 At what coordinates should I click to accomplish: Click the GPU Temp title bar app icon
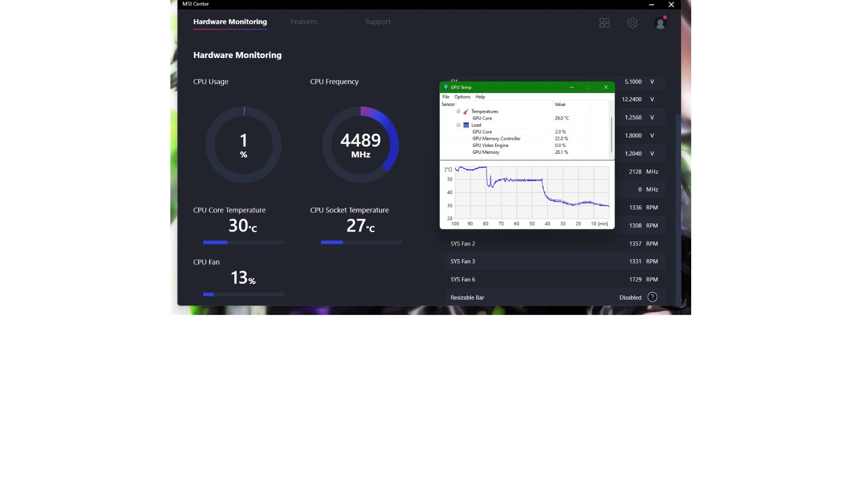445,87
